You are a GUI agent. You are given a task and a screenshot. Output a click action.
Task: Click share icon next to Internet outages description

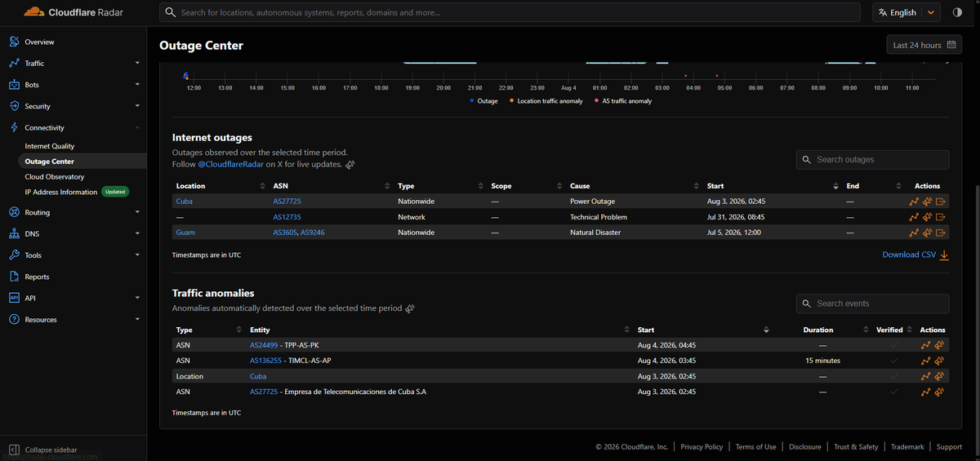[350, 164]
